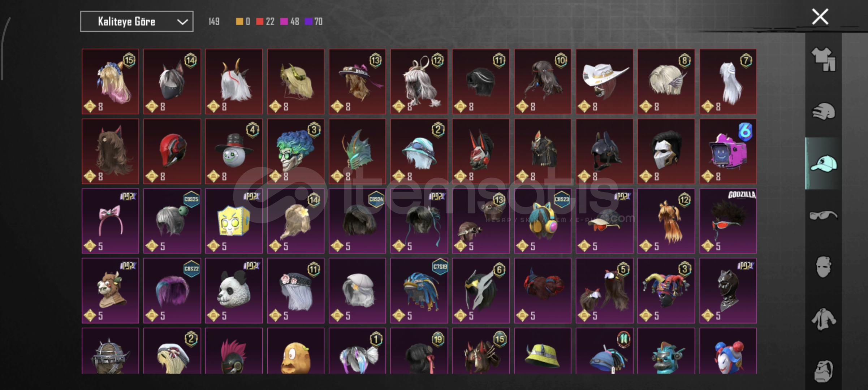This screenshot has width=868, height=390.
Task: Filter by the purple quality count 70
Action: click(318, 22)
